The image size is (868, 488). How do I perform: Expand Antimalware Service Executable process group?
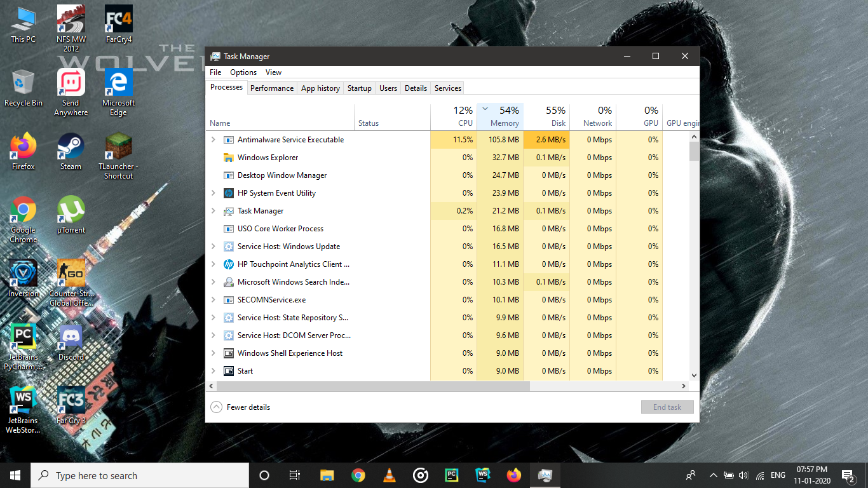[x=214, y=140]
